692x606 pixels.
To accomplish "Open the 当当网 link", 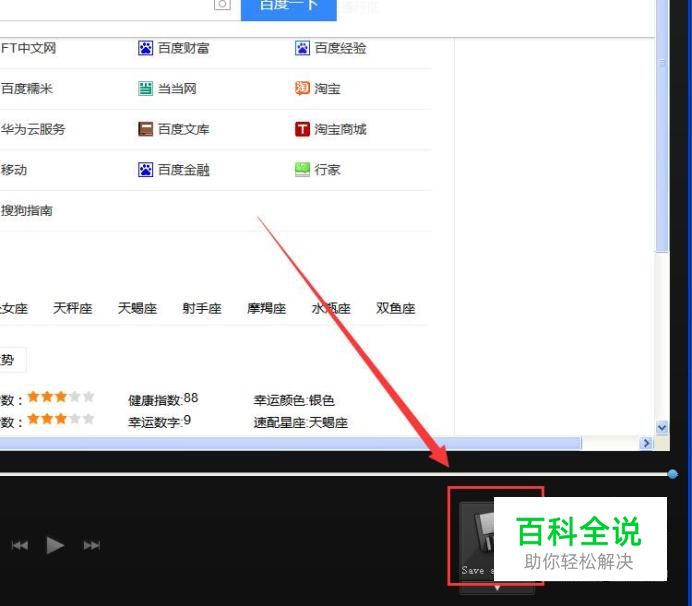I will coord(177,88).
